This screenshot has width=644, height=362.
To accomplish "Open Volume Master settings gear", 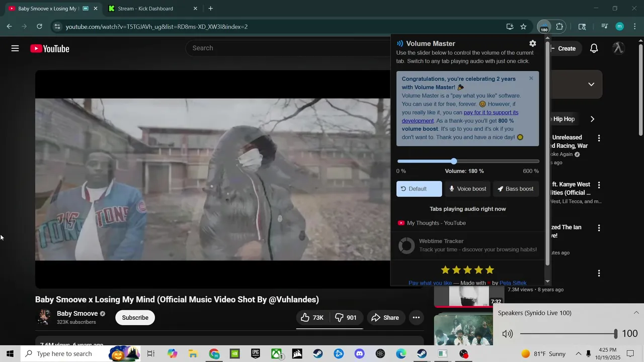I will click(533, 44).
